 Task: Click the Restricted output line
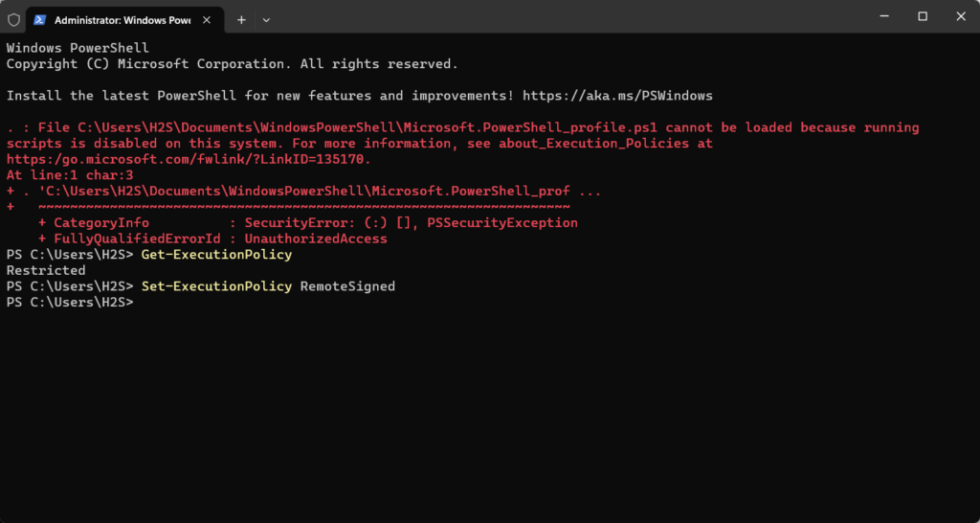pyautogui.click(x=46, y=271)
